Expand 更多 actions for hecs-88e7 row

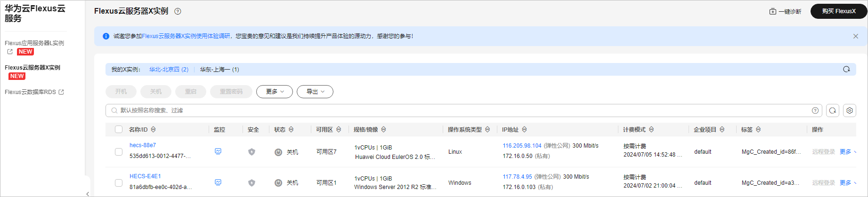[x=848, y=152]
